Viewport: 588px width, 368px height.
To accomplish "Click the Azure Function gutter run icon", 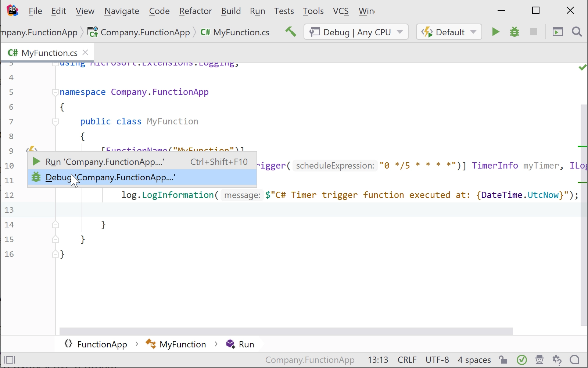I will 32,149.
